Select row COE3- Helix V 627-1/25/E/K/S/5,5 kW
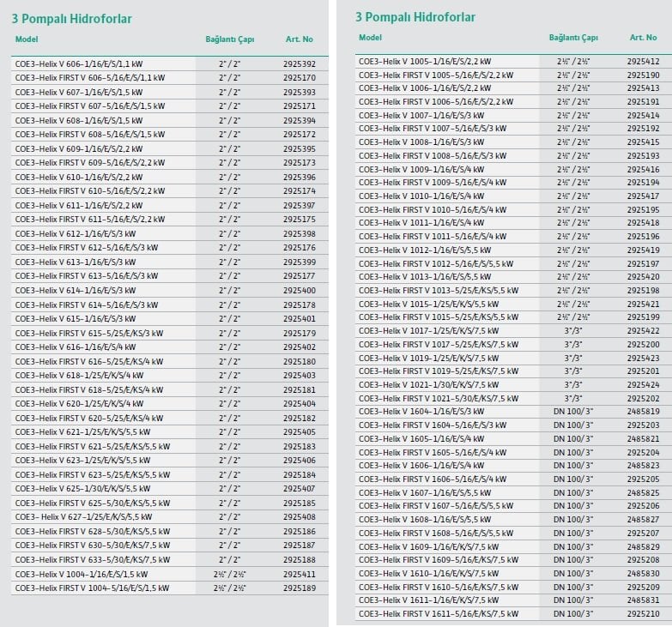 (x=170, y=517)
